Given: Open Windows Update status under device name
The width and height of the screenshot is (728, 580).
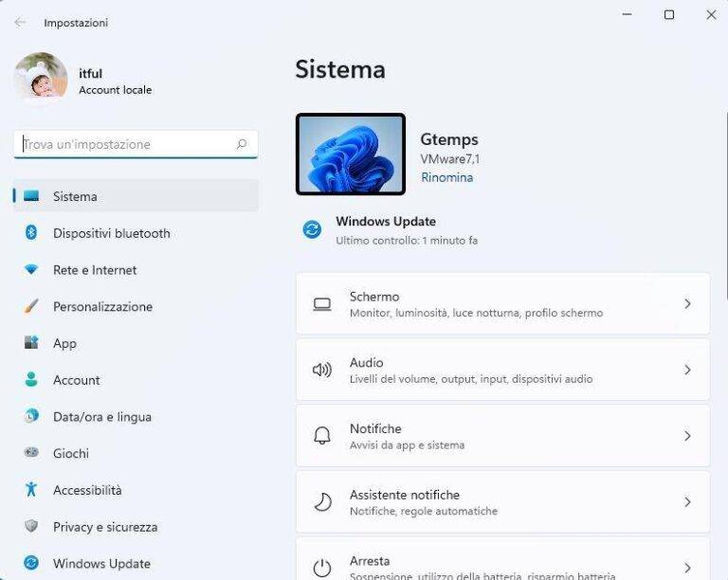Looking at the screenshot, I should 390,230.
